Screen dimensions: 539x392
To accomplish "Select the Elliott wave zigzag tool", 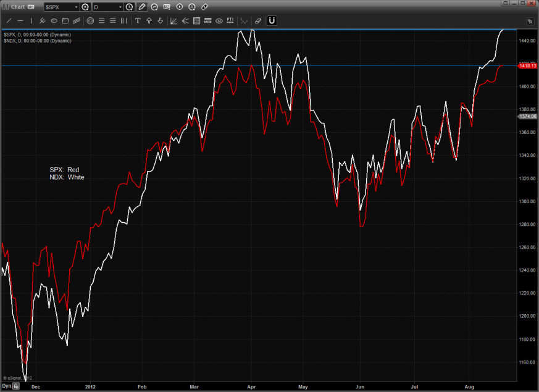I will (244, 21).
